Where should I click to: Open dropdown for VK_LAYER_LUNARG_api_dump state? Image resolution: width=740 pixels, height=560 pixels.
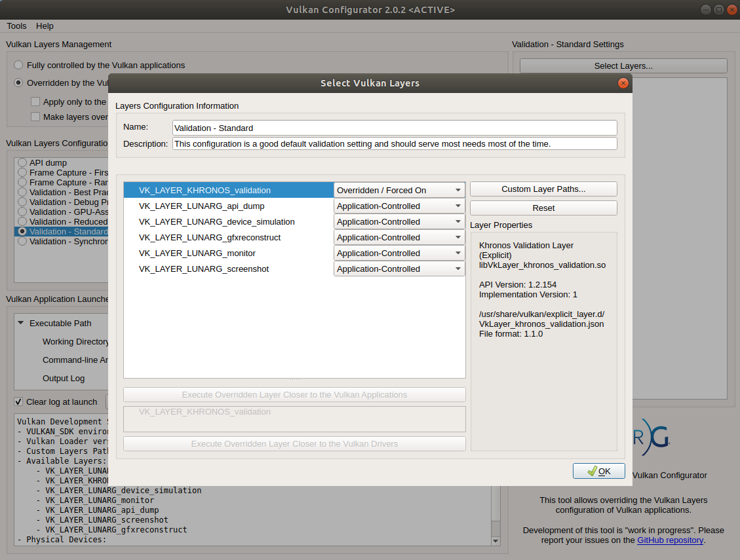click(399, 206)
